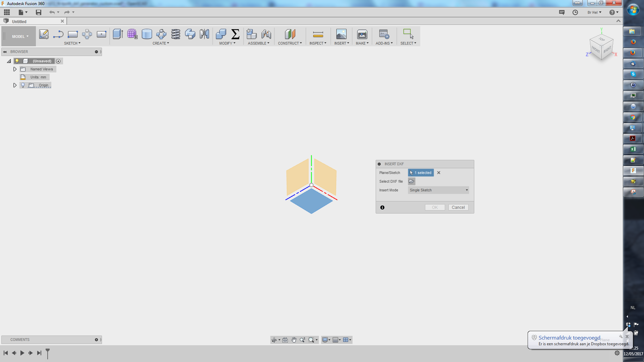644x362 pixels.
Task: Click the Offset Plane construct icon
Action: [290, 34]
